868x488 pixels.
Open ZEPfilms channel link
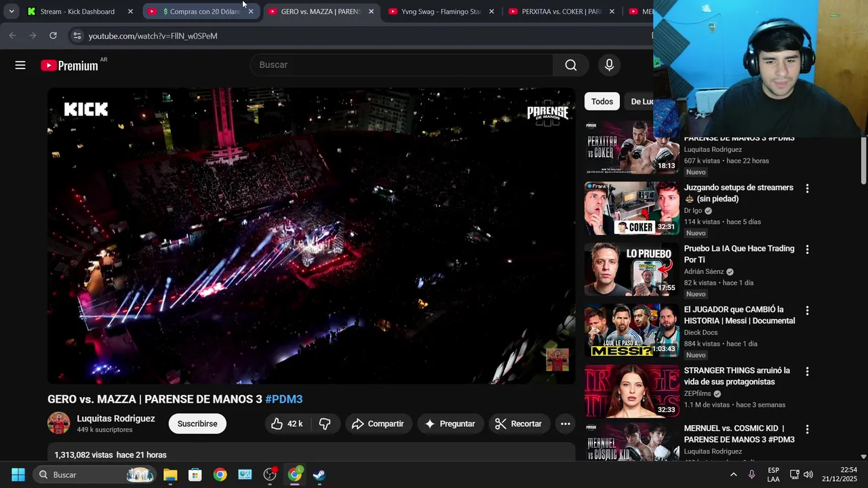click(697, 394)
